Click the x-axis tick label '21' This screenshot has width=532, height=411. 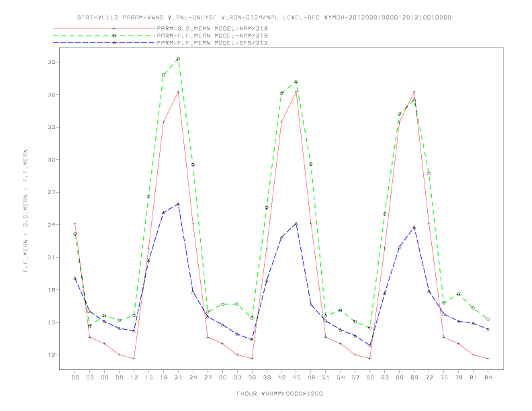click(178, 377)
